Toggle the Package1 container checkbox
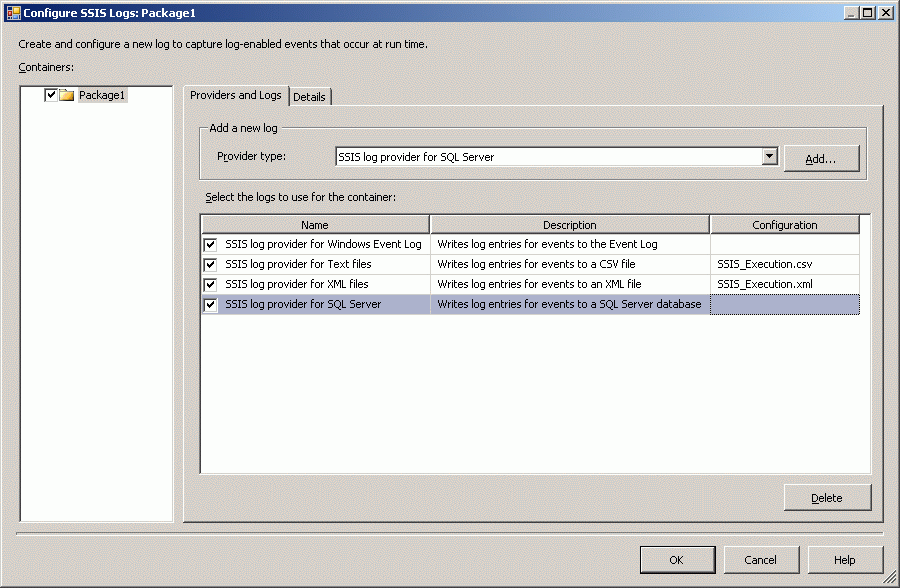The height and width of the screenshot is (588, 900). coord(51,95)
